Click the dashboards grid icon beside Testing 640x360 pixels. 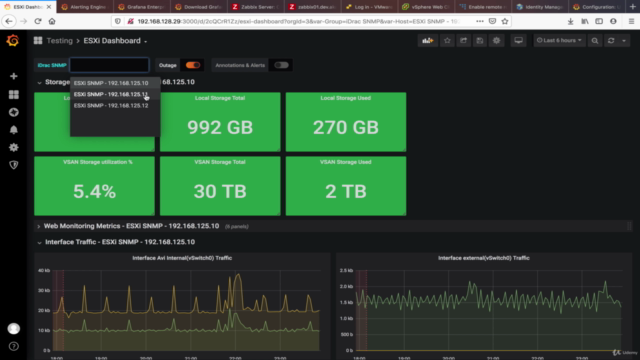point(38,40)
